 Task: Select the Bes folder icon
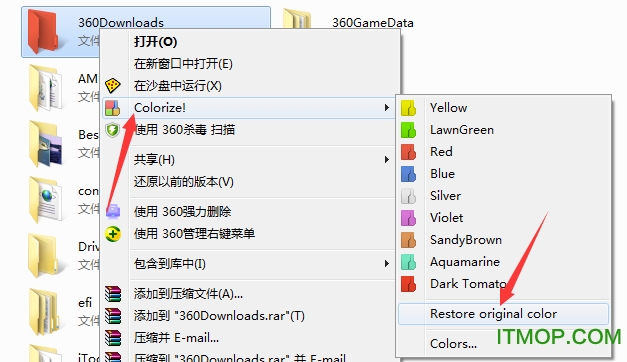pyautogui.click(x=46, y=144)
